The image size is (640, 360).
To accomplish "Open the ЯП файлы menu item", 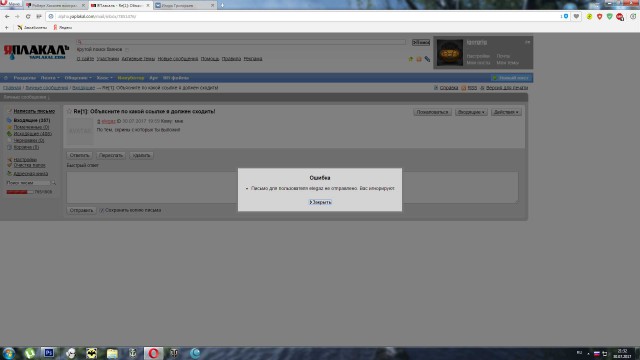I will tap(176, 78).
